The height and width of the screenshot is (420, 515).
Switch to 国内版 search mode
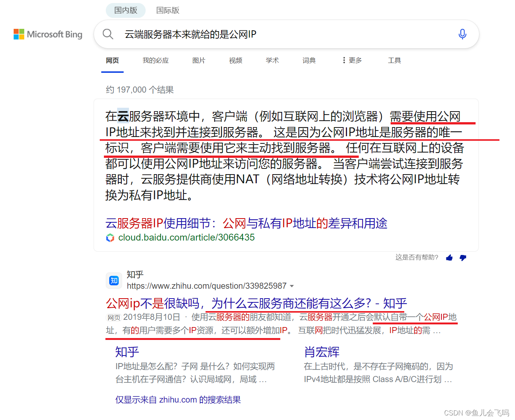coord(126,10)
